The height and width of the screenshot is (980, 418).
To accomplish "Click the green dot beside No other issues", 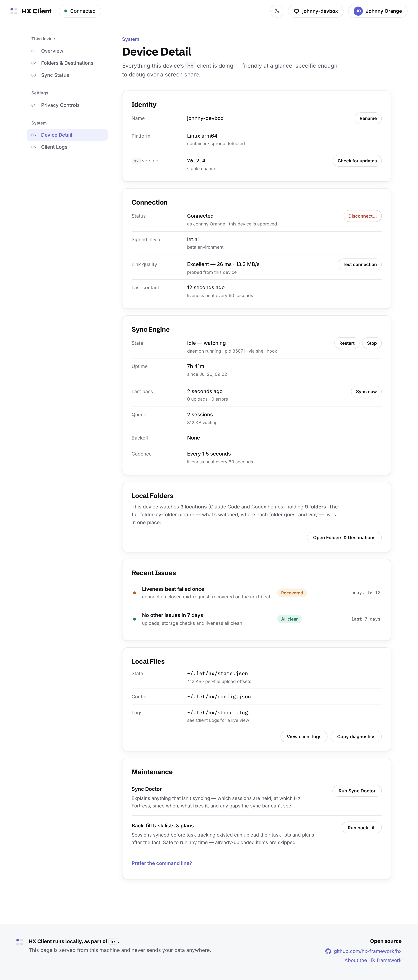I will [134, 619].
